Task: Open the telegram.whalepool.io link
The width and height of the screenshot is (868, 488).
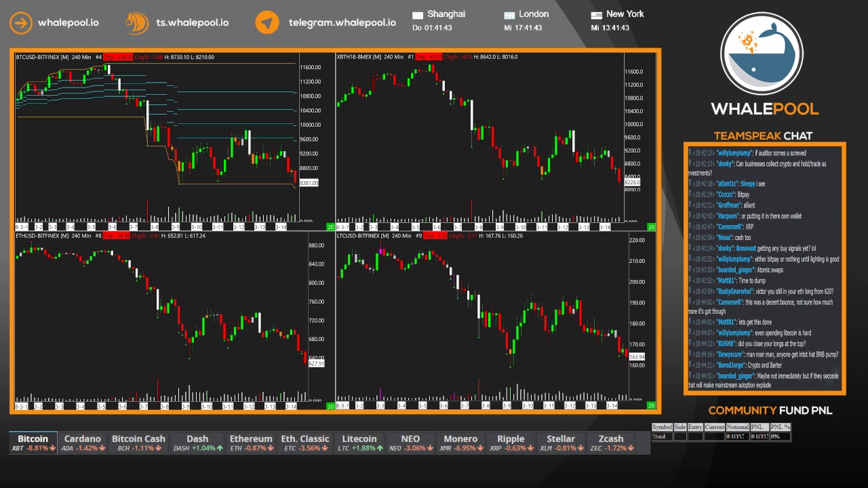Action: click(x=342, y=22)
